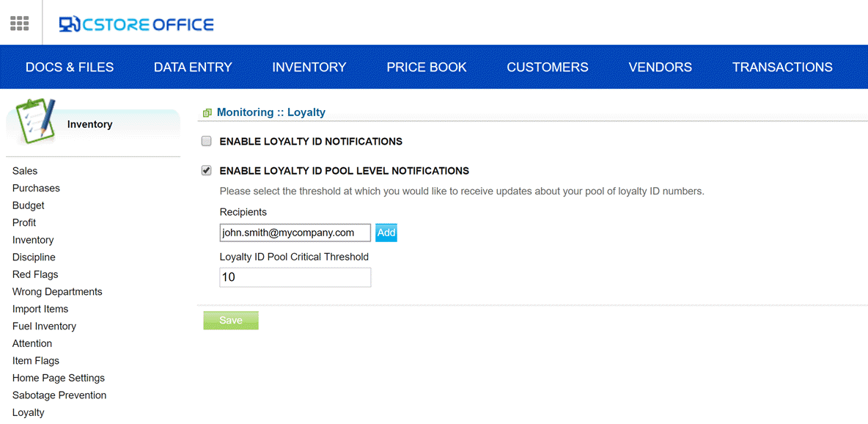Open the Price Book menu

[426, 67]
